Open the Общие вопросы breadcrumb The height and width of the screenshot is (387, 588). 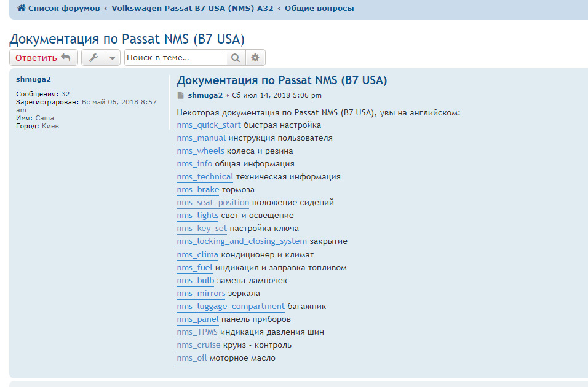(319, 8)
